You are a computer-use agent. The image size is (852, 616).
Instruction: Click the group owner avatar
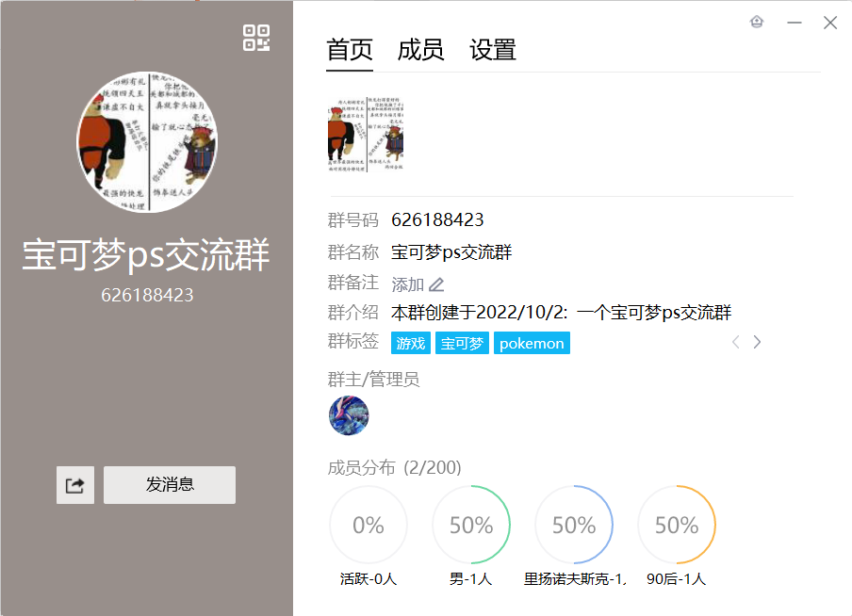(349, 415)
